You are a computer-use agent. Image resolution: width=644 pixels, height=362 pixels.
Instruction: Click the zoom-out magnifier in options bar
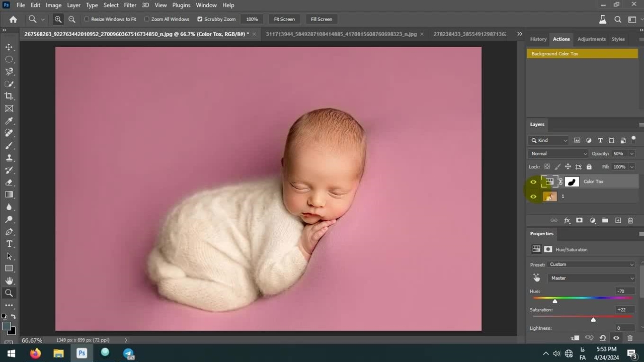pyautogui.click(x=71, y=19)
